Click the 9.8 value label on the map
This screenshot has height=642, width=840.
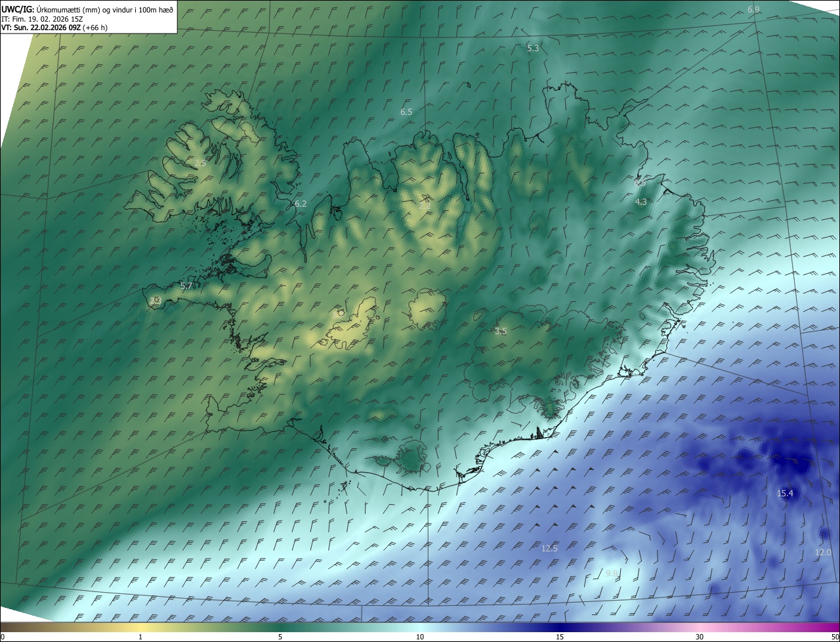[612, 574]
